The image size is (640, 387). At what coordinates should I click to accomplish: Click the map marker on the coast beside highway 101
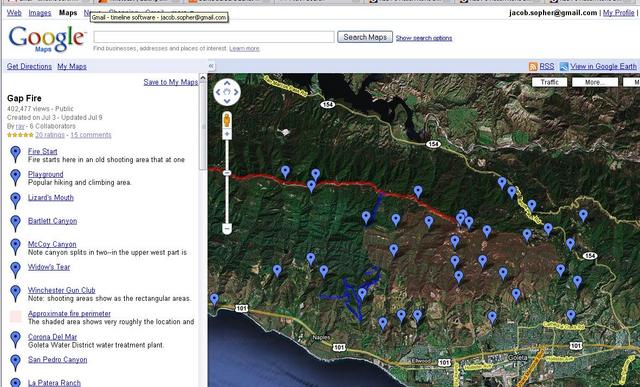point(214,300)
